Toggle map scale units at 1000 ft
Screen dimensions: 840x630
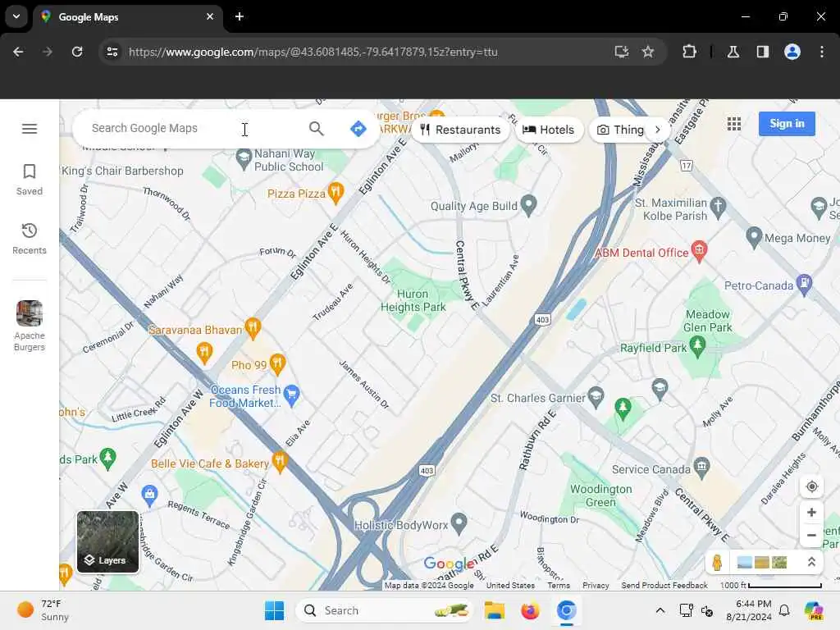(x=770, y=586)
